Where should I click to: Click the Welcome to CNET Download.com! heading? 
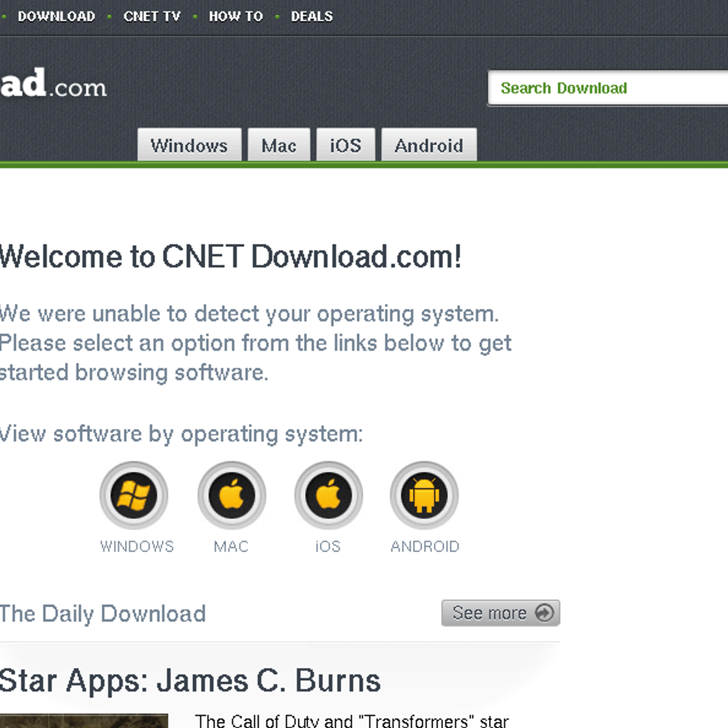pos(231,257)
